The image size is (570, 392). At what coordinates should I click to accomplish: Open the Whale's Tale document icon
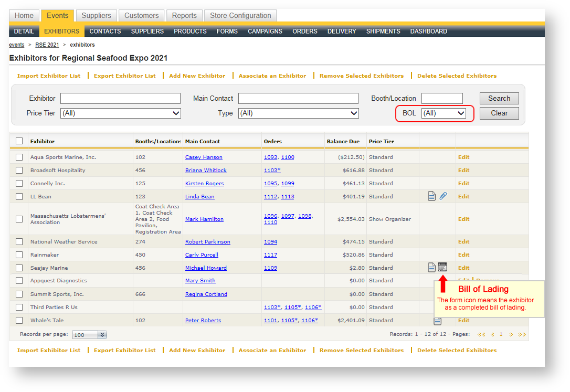click(x=437, y=321)
